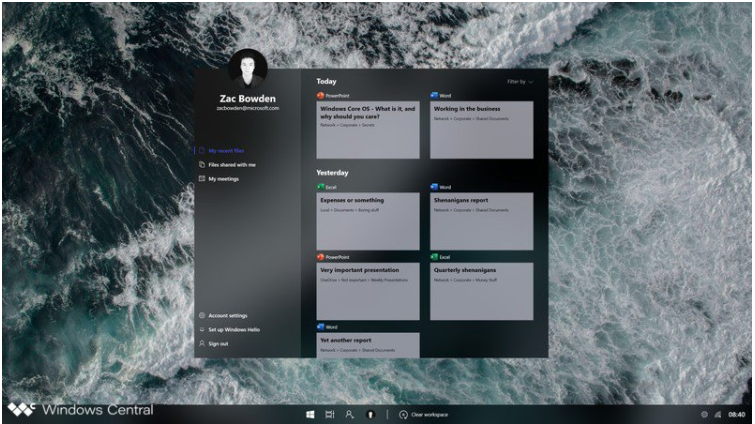
Task: Open Shenanigans report document card
Action: click(x=482, y=221)
